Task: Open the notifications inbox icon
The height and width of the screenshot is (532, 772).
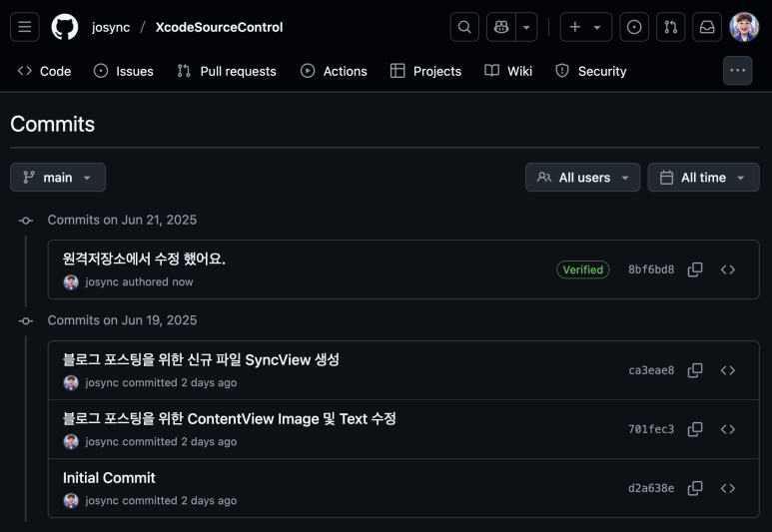Action: pyautogui.click(x=707, y=27)
